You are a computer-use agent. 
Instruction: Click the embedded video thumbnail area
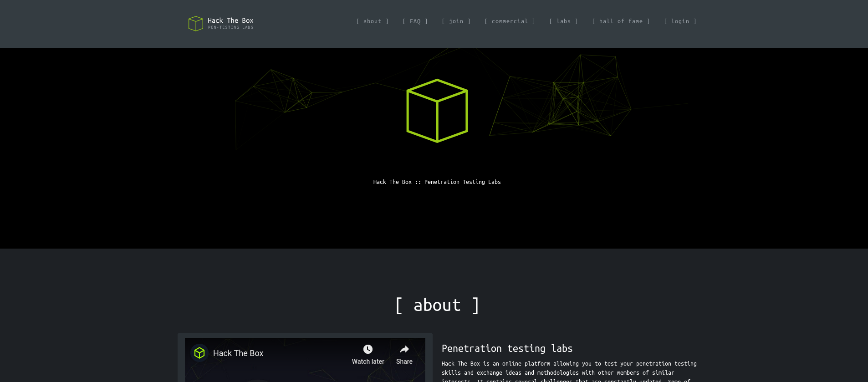point(305,371)
